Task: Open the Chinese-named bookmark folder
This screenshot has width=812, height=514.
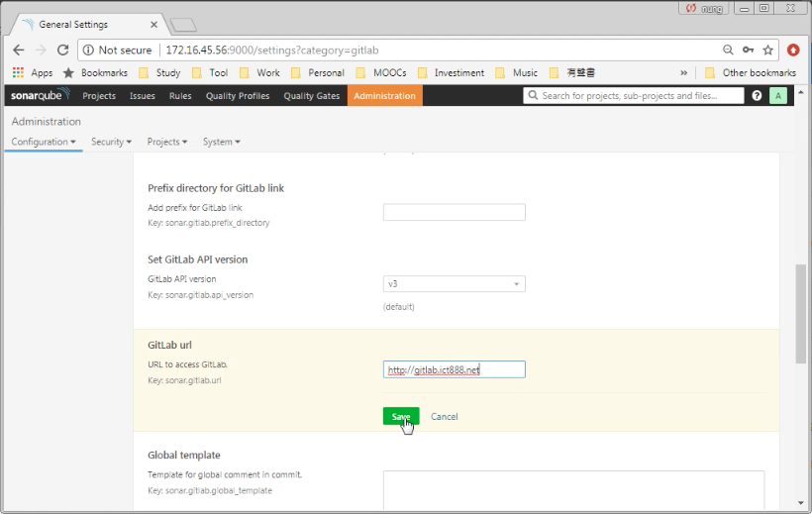Action: point(572,72)
